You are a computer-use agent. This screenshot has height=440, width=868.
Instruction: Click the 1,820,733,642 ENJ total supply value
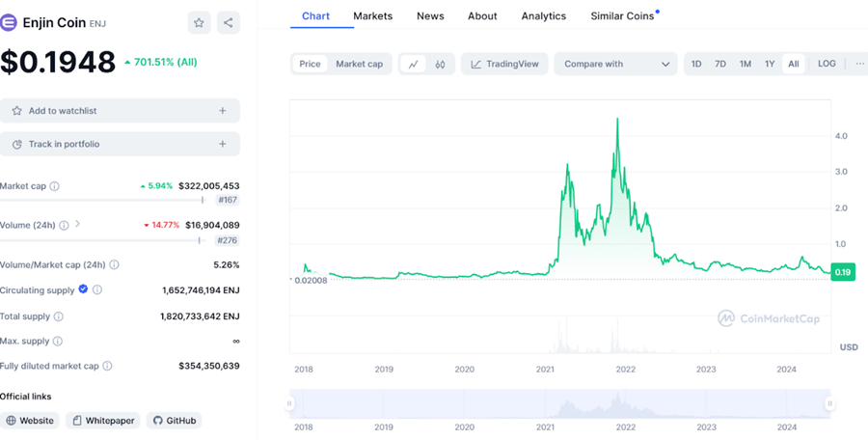point(200,316)
